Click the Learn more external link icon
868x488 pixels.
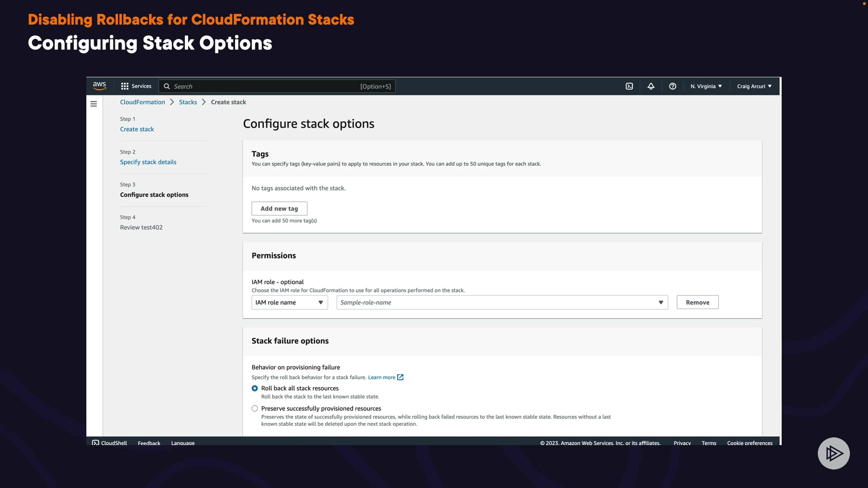click(400, 377)
